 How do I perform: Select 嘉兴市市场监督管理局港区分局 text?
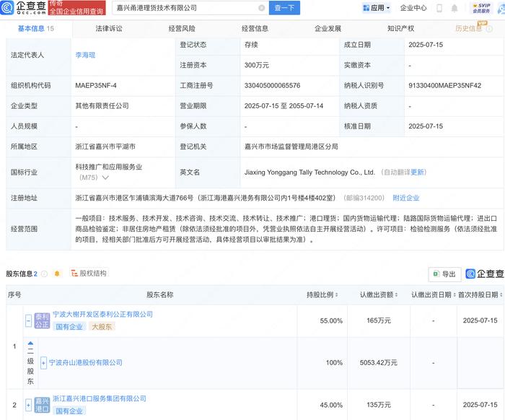[x=291, y=147]
